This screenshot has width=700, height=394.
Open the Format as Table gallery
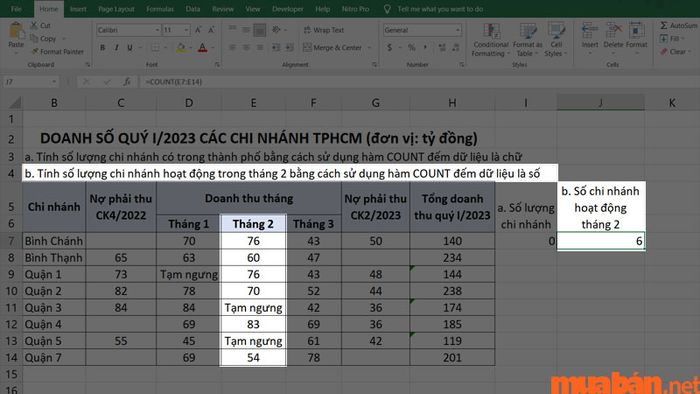click(528, 40)
